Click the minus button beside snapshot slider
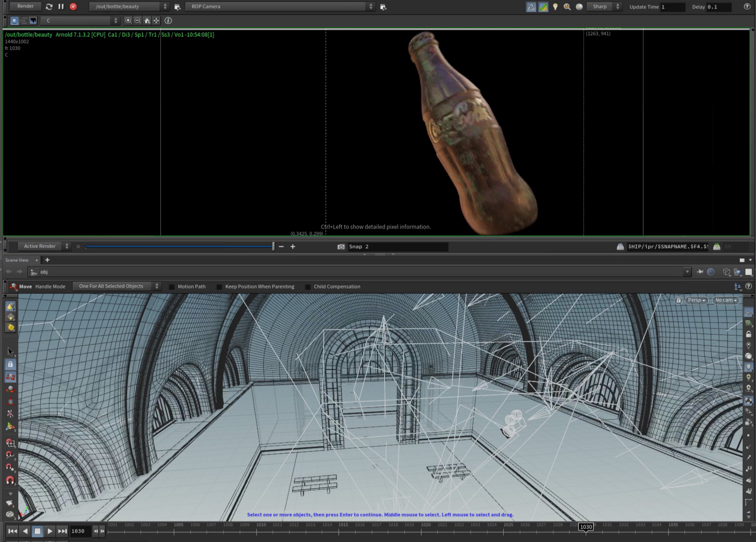This screenshot has width=756, height=542. coord(281,247)
